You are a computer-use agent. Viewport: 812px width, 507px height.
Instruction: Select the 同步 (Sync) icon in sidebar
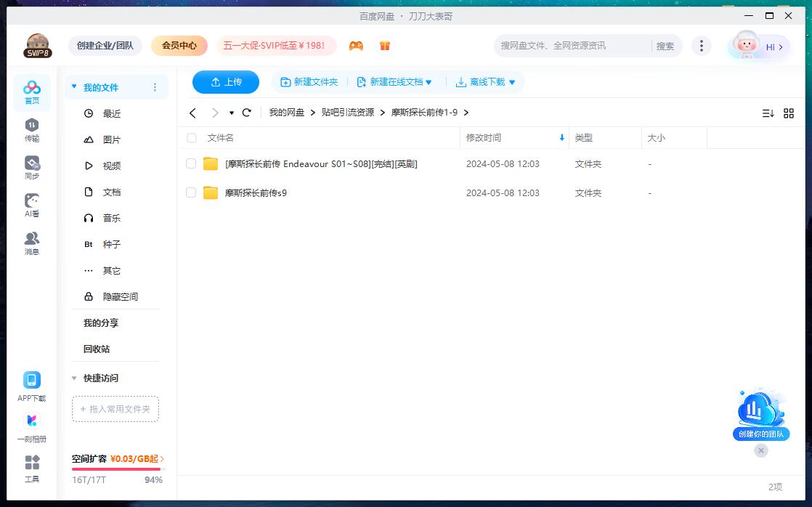pyautogui.click(x=31, y=166)
